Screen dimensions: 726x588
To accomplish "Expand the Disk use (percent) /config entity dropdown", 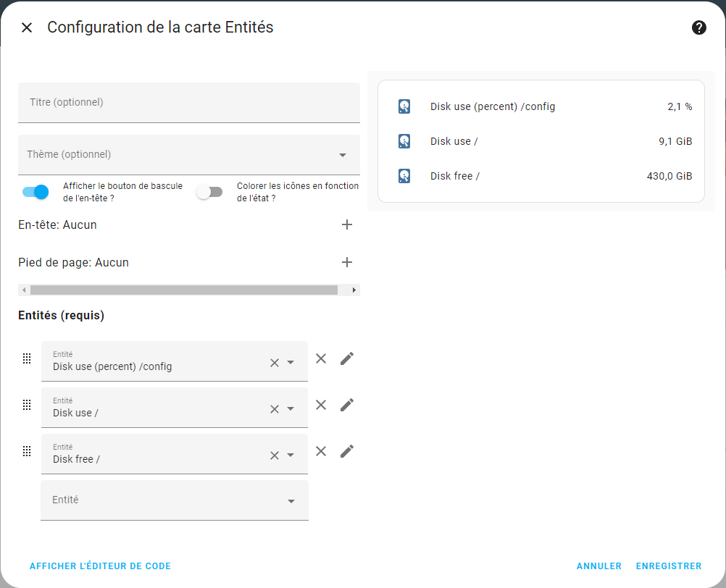I will [291, 362].
